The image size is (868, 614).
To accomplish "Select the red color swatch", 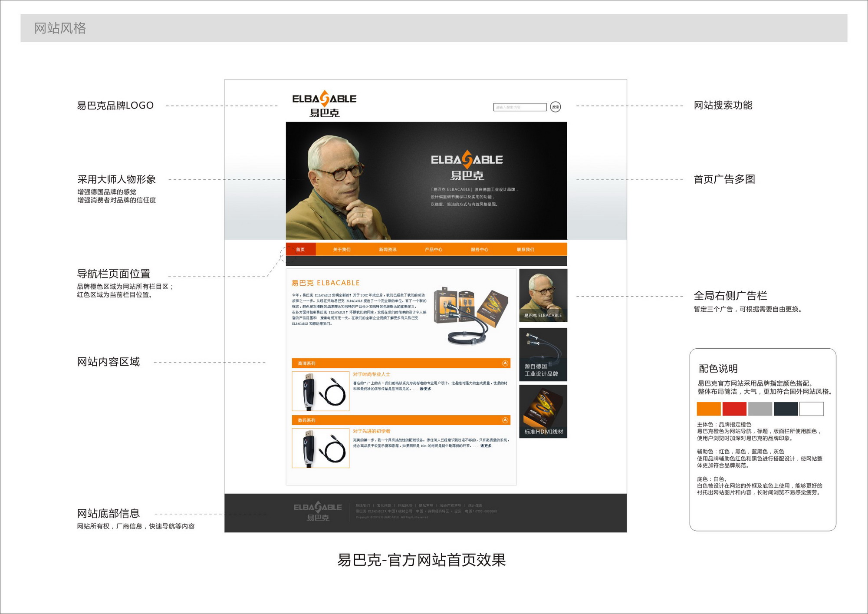I will (x=734, y=409).
